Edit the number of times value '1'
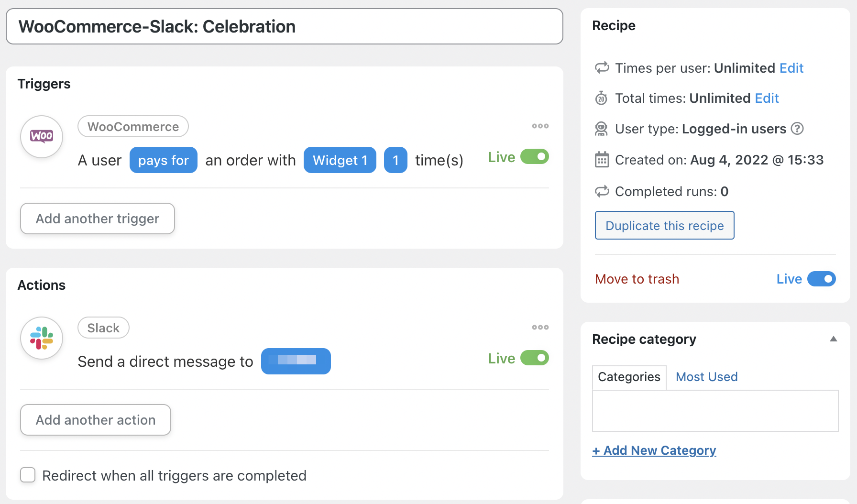 click(396, 160)
